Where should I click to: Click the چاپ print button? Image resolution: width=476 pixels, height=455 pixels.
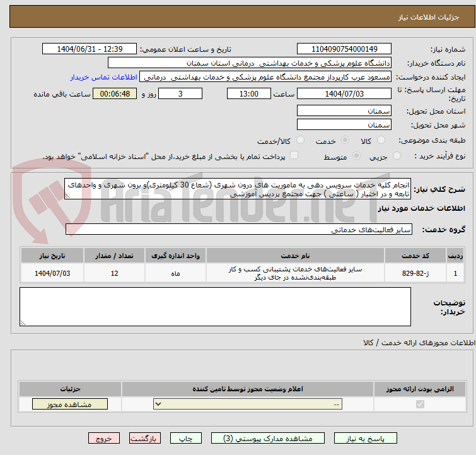click(x=186, y=439)
